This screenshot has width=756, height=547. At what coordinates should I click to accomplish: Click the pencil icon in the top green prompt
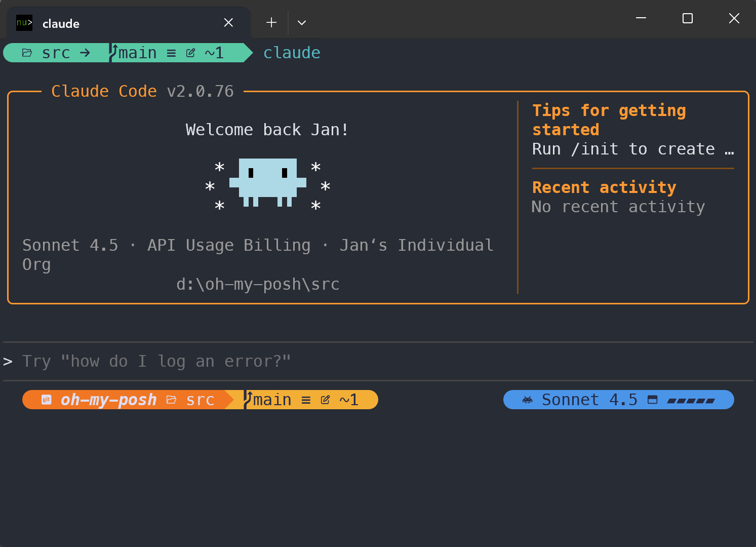point(190,52)
